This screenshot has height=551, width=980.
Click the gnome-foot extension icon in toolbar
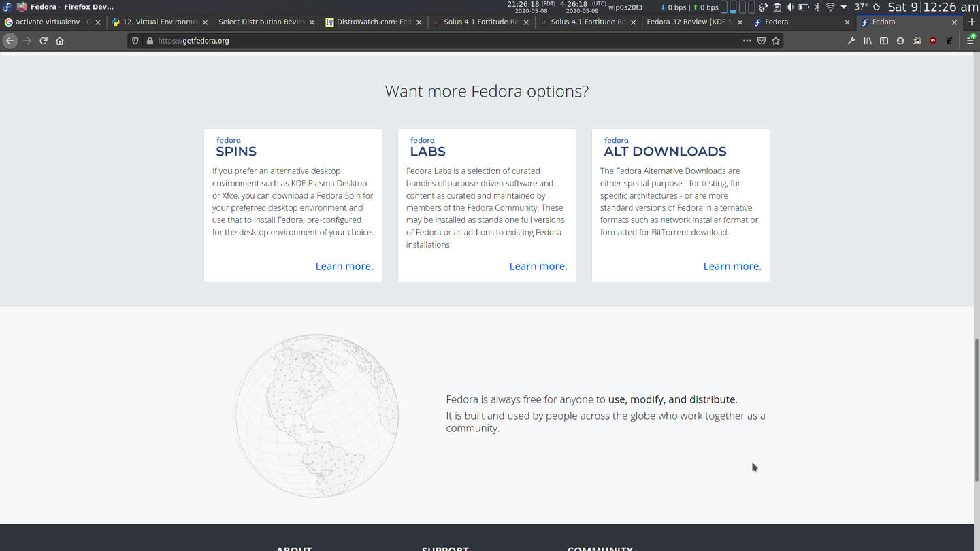tap(949, 41)
